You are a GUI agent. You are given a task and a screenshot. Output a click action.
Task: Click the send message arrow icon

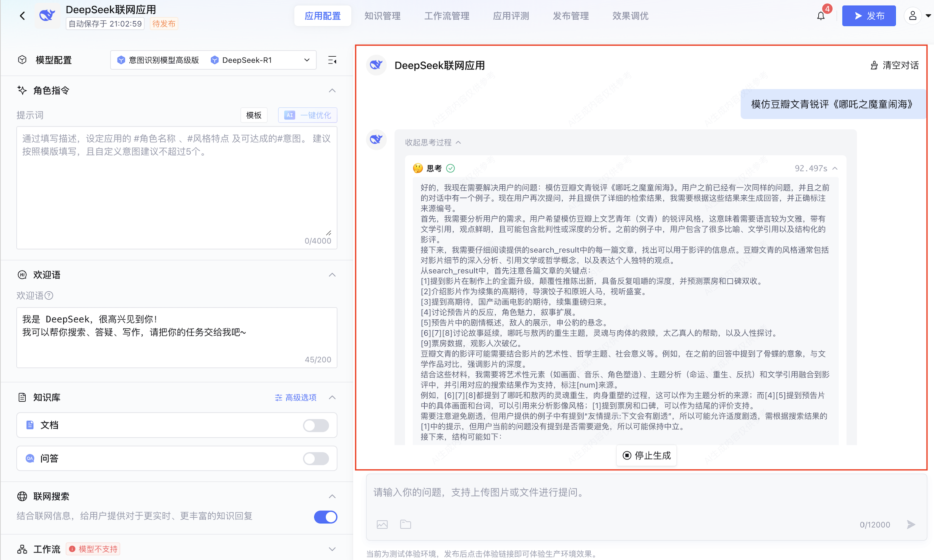(911, 524)
